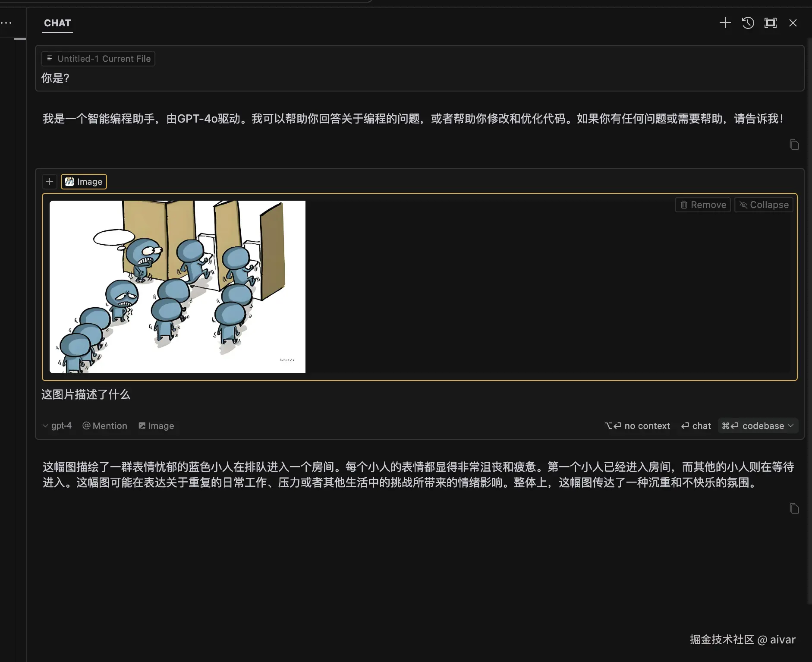Collapse the attached image preview
The height and width of the screenshot is (662, 812).
[x=763, y=205]
